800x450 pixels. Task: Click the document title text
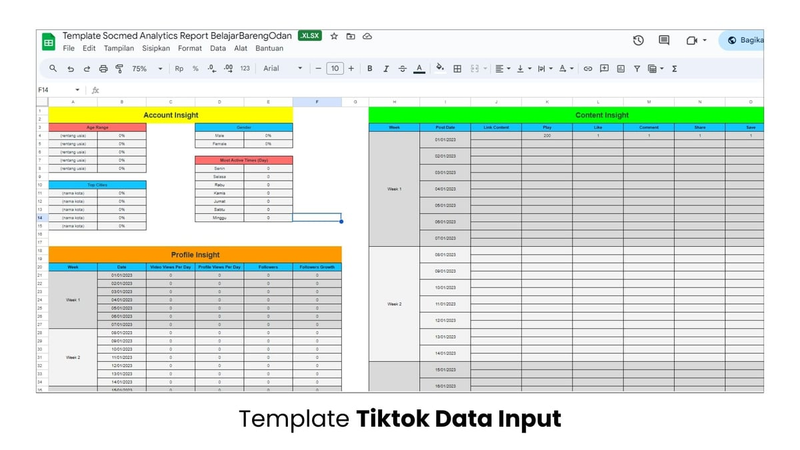[x=177, y=36]
